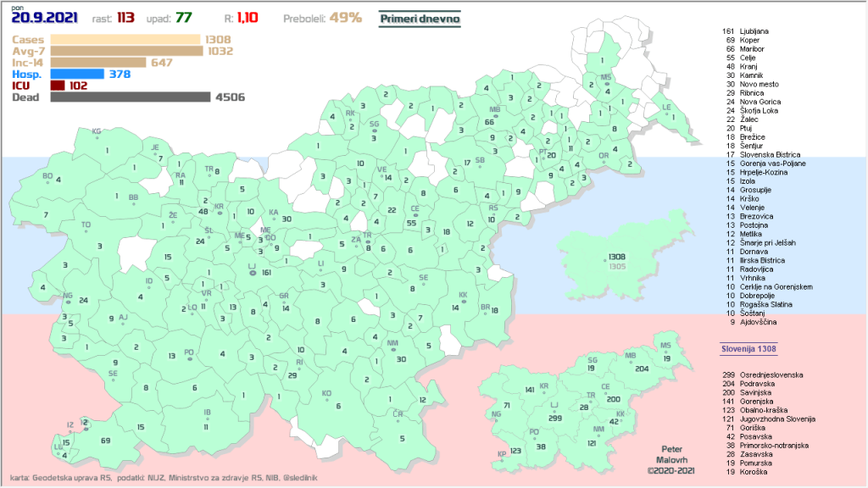Viewport: 868px width, 488px height.
Task: Select the gray Dead bar
Action: [x=131, y=97]
